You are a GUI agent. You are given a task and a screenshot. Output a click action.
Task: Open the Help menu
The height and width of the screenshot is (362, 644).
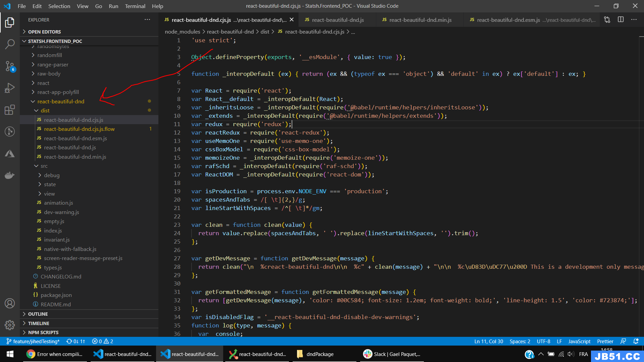coord(157,6)
